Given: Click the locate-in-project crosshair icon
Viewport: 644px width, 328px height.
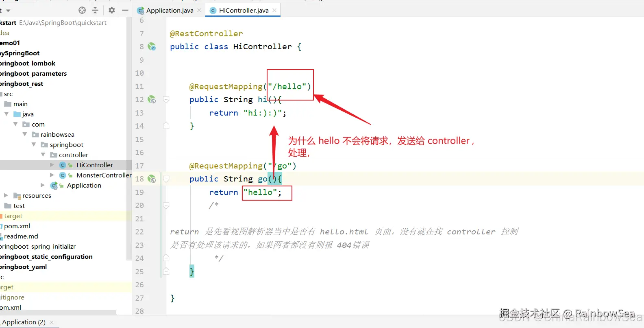Looking at the screenshot, I should click(82, 10).
